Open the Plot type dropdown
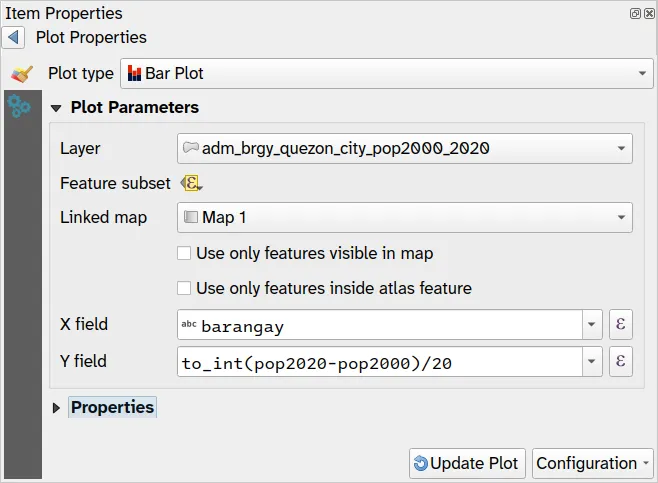658x483 pixels. (x=386, y=73)
